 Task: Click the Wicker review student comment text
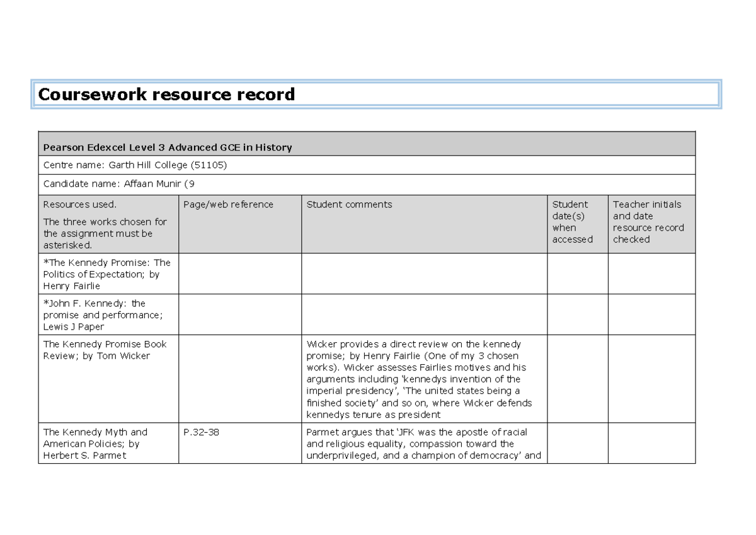tap(420, 379)
